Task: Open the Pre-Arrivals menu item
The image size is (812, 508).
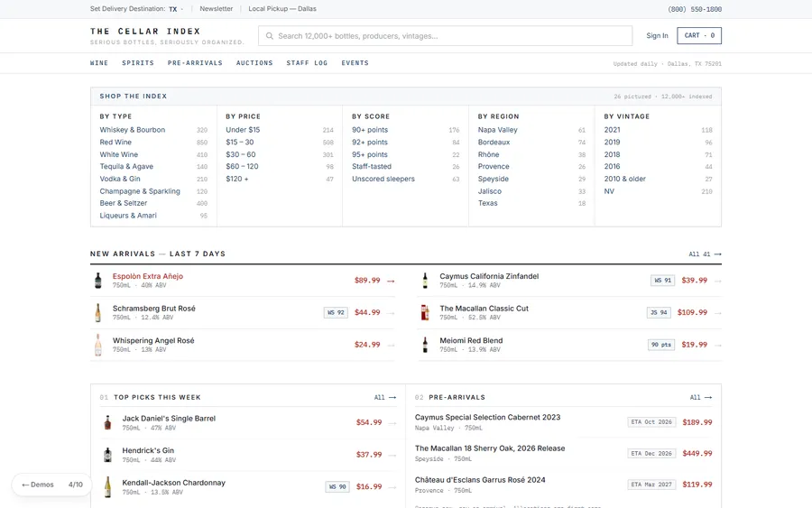Action: [195, 63]
